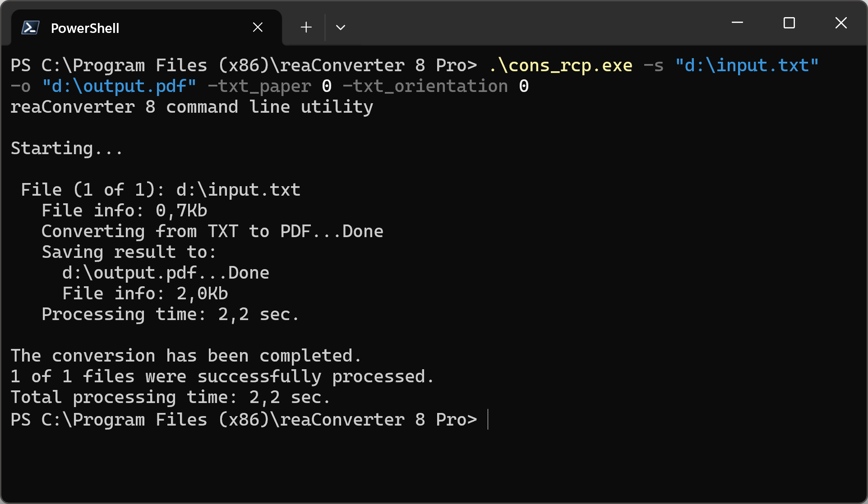868x504 pixels.
Task: Click the "d:\input.txt" source argument
Action: click(x=747, y=66)
